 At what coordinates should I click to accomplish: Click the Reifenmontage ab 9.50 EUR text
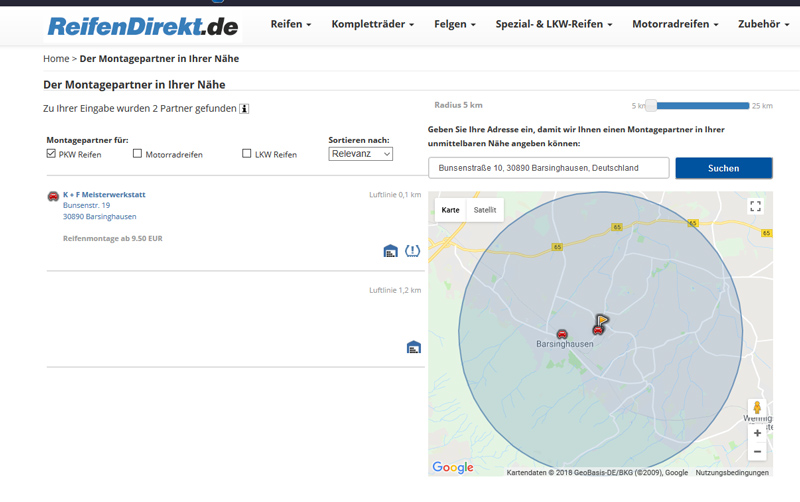[x=113, y=238]
